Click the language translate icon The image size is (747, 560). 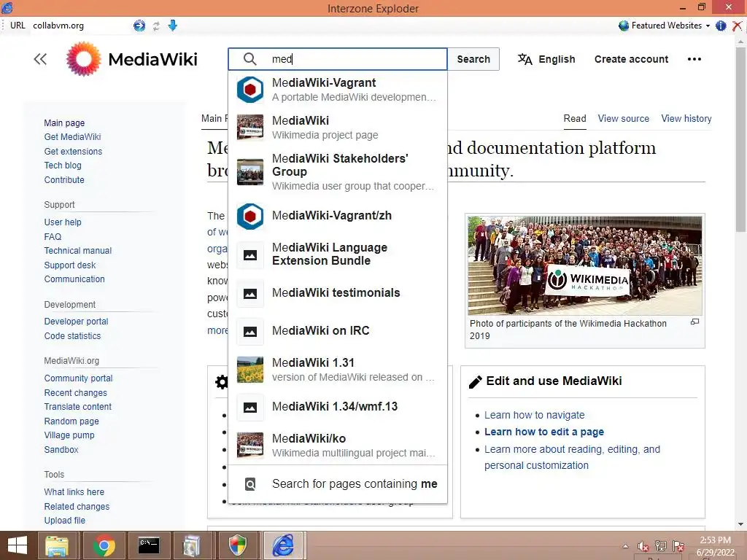tap(525, 59)
